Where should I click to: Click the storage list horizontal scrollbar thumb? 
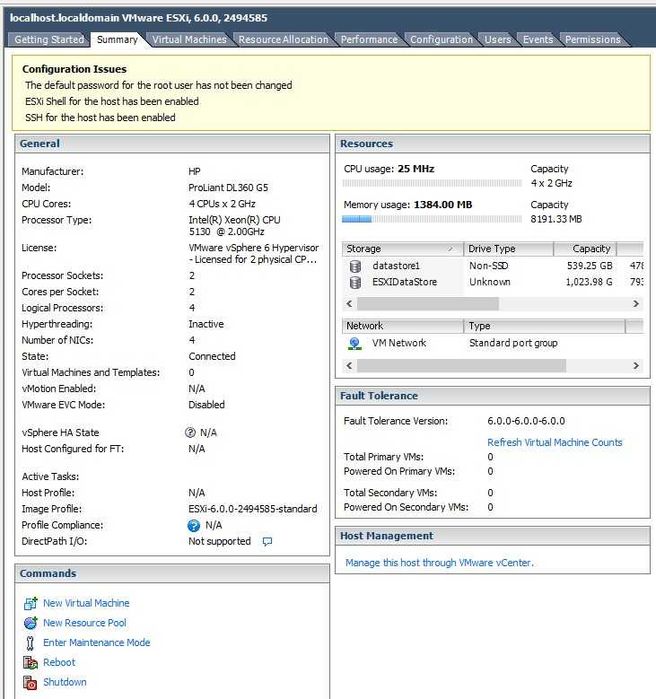tap(428, 304)
